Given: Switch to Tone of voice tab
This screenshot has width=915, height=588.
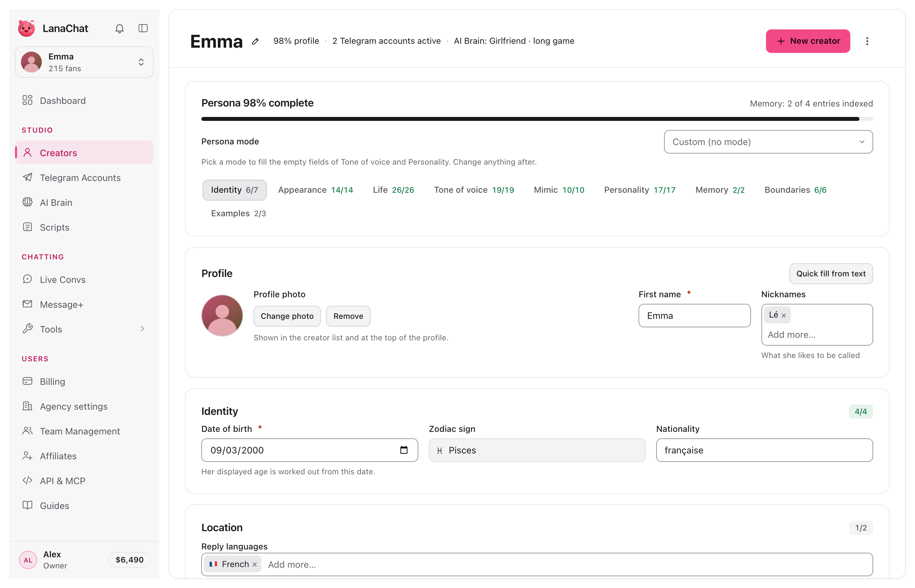Looking at the screenshot, I should coord(474,190).
